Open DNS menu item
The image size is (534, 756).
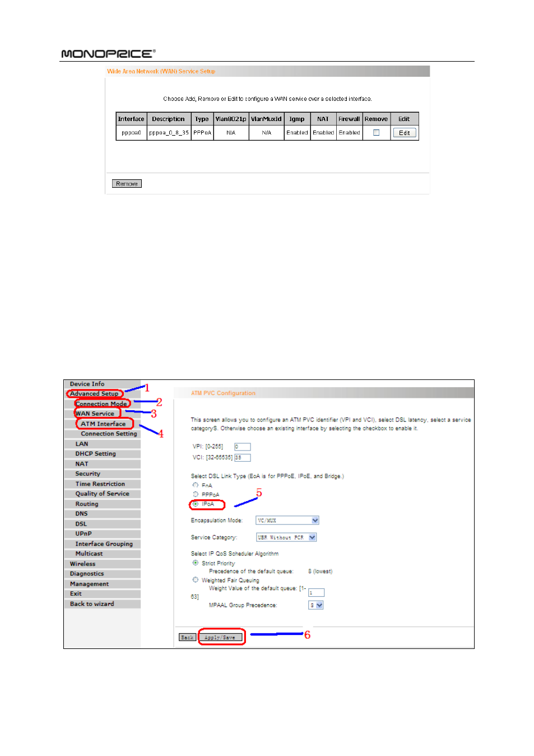pyautogui.click(x=82, y=514)
